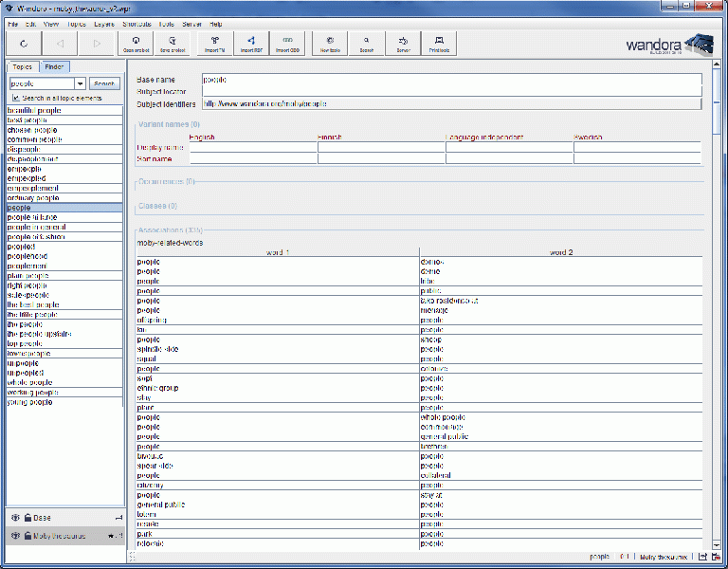728x569 pixels.
Task: Open the search query dropdown arrow
Action: (81, 83)
